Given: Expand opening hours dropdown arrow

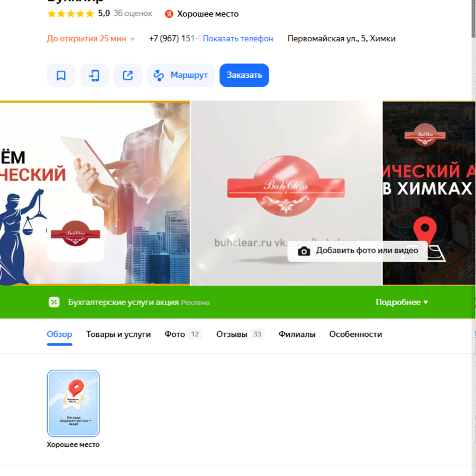Looking at the screenshot, I should click(132, 39).
